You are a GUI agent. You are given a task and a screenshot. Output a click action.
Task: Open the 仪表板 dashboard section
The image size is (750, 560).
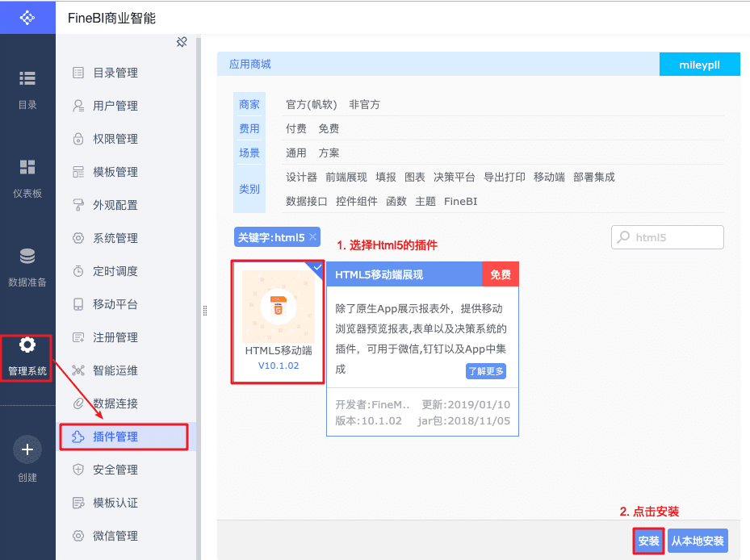point(27,179)
